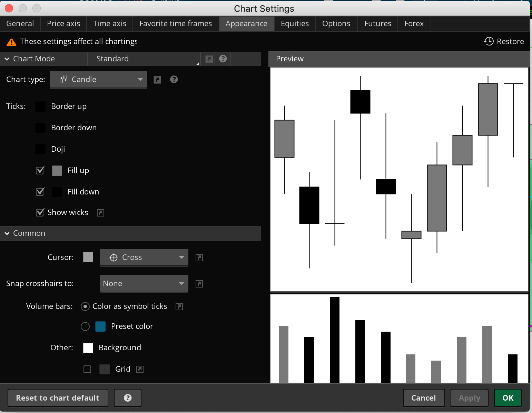Select the Preset color radio button
The height and width of the screenshot is (413, 532).
[x=85, y=326]
